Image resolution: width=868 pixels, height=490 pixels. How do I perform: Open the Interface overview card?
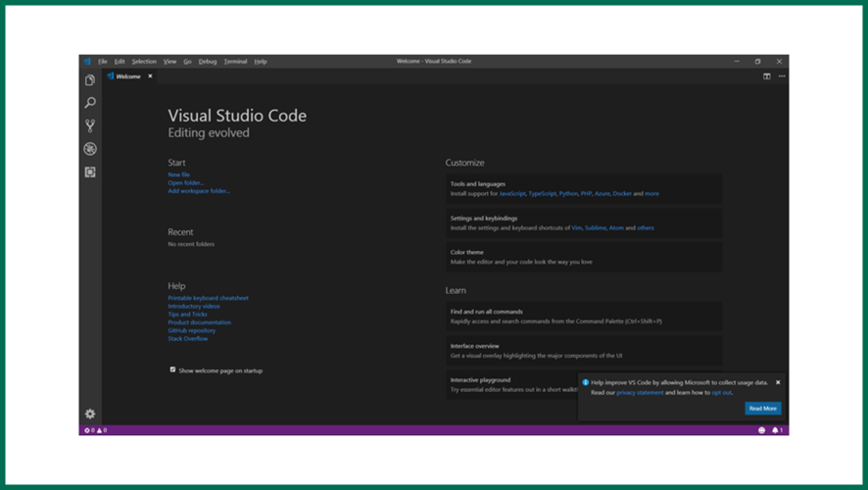point(584,351)
